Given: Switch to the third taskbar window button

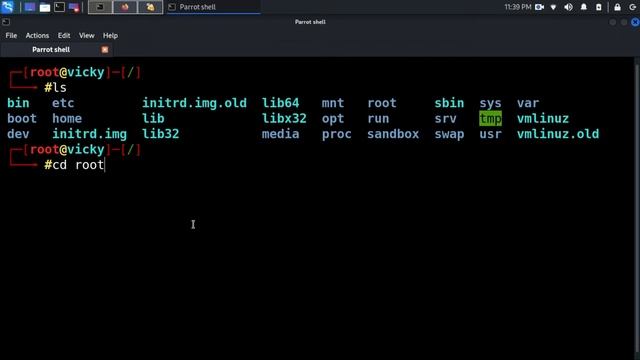Looking at the screenshot, I should [x=150, y=7].
